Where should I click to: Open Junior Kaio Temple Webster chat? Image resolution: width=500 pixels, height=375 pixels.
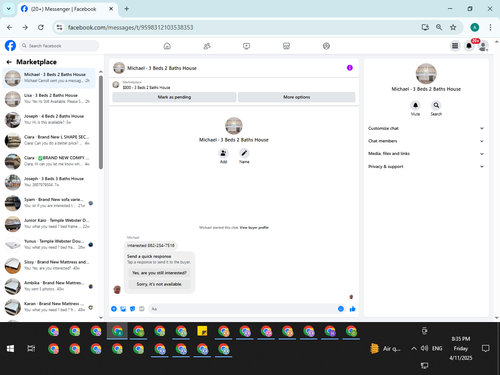[49, 224]
